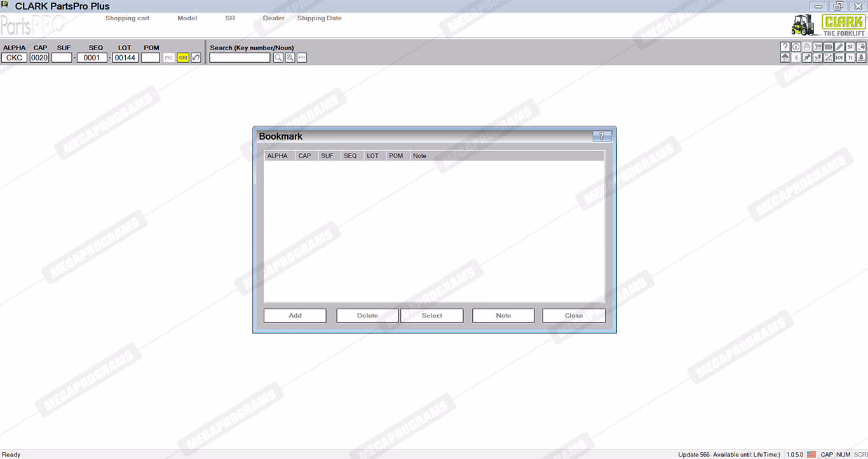
Task: Click the yellow ORI button
Action: click(183, 58)
